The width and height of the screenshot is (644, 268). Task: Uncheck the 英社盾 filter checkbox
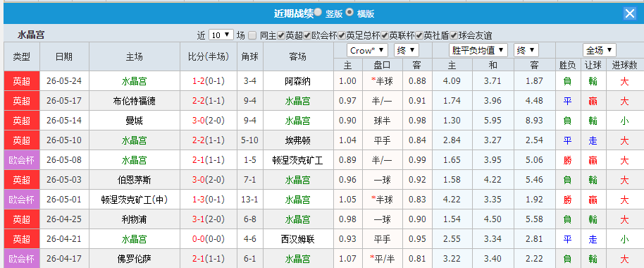[x=419, y=35]
